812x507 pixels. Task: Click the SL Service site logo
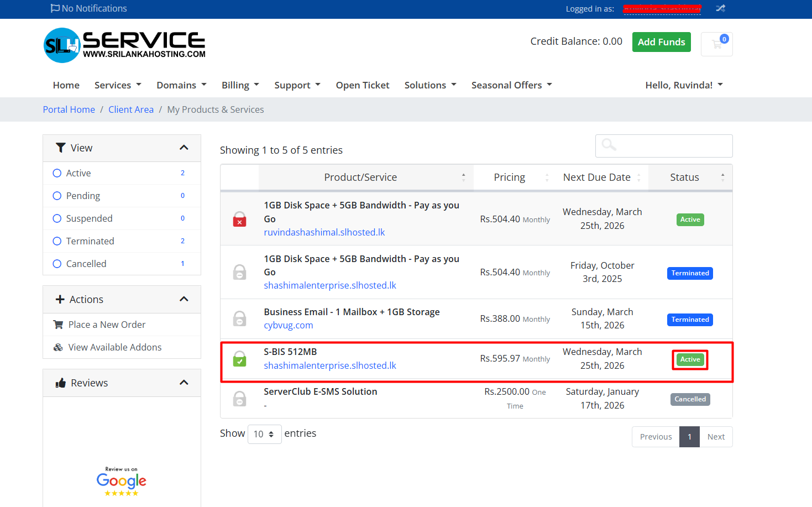pos(124,45)
